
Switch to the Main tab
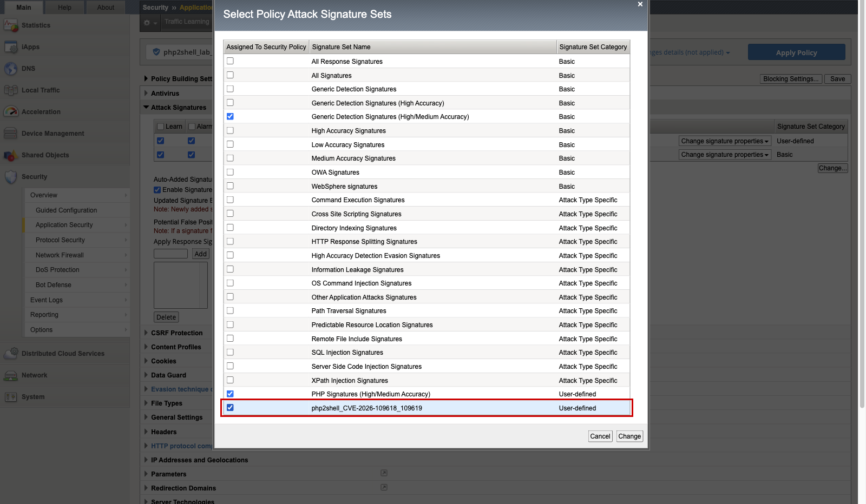24,8
